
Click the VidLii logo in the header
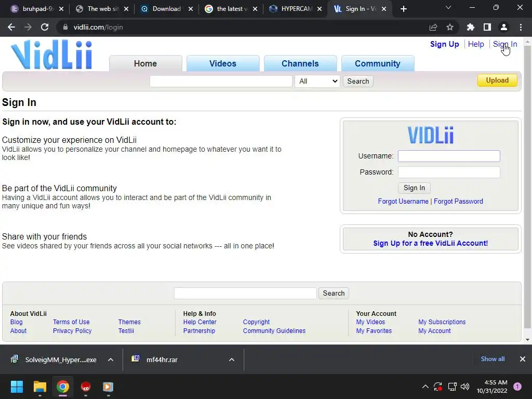[x=51, y=55]
